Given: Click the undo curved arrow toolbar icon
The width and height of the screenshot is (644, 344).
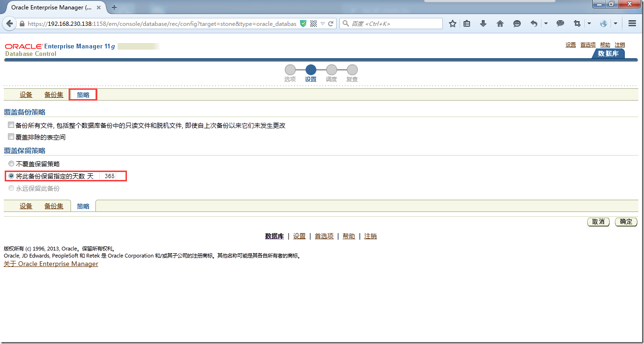Looking at the screenshot, I should (534, 23).
